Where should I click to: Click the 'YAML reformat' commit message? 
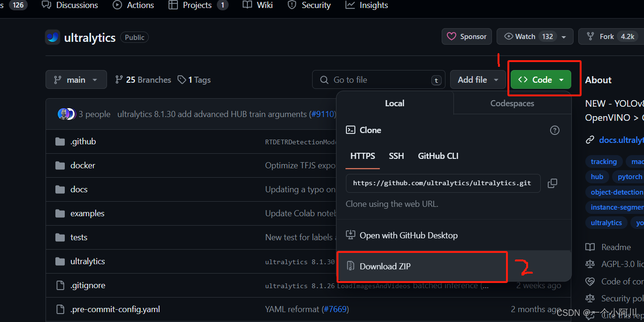(x=292, y=309)
